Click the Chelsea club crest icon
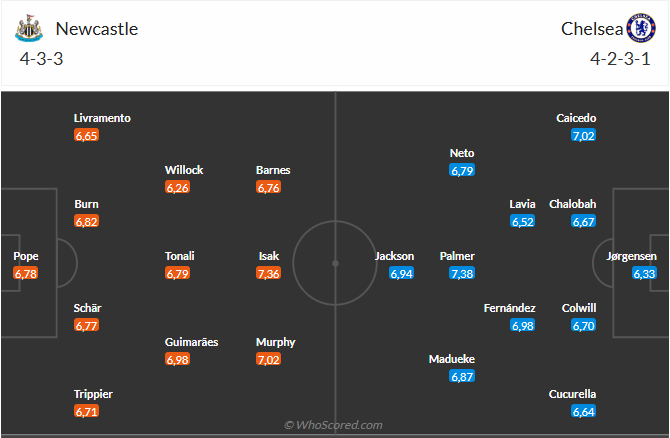 640,28
